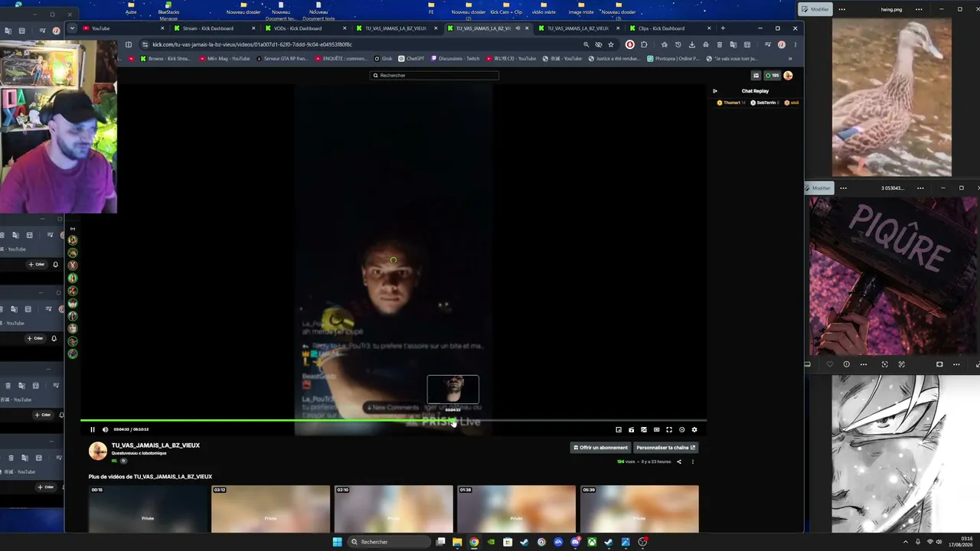Screen dimensions: 980x551
Task: Click the Browse - Kick Stream bookmark
Action: coord(165,58)
